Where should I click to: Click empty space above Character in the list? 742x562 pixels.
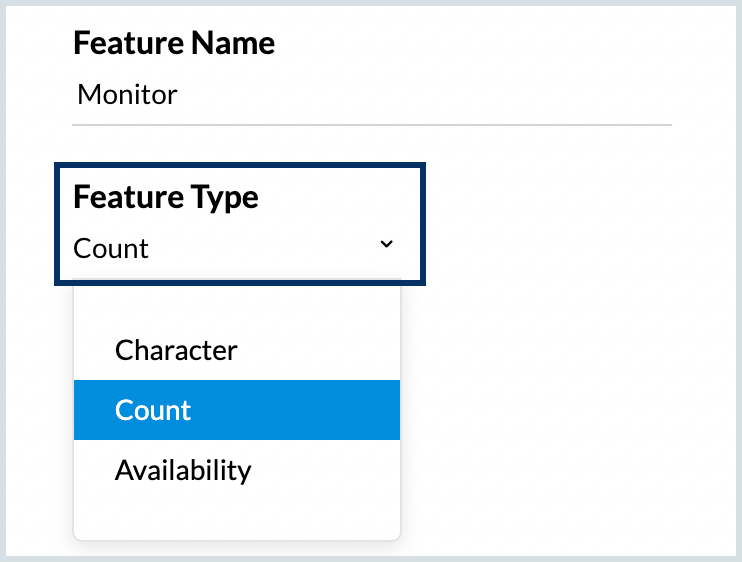(236, 305)
